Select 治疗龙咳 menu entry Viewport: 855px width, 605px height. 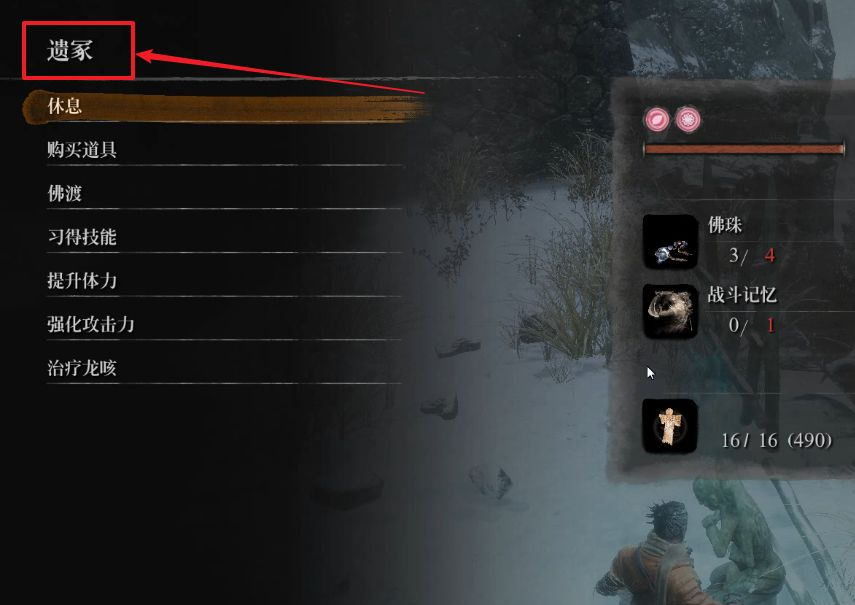click(225, 368)
